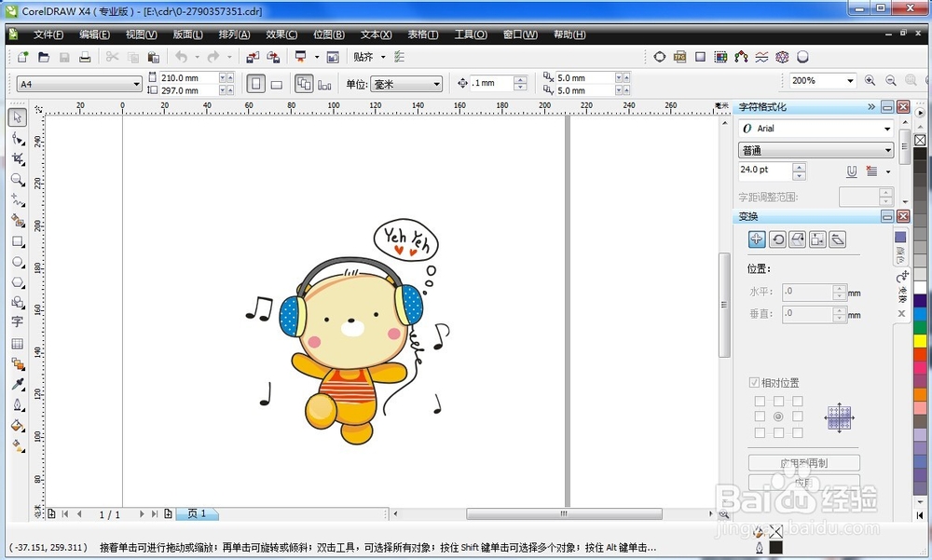Select the Basic shapes tool

pos(18,302)
